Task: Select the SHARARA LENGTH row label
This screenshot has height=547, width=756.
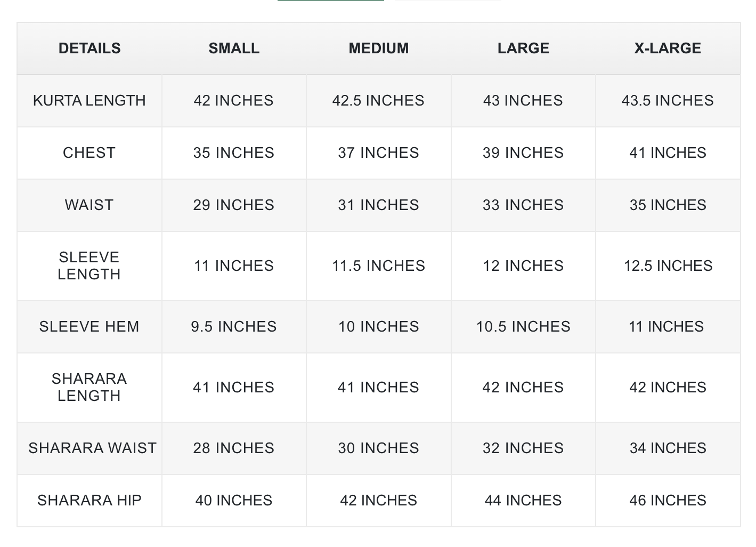Action: pos(90,388)
